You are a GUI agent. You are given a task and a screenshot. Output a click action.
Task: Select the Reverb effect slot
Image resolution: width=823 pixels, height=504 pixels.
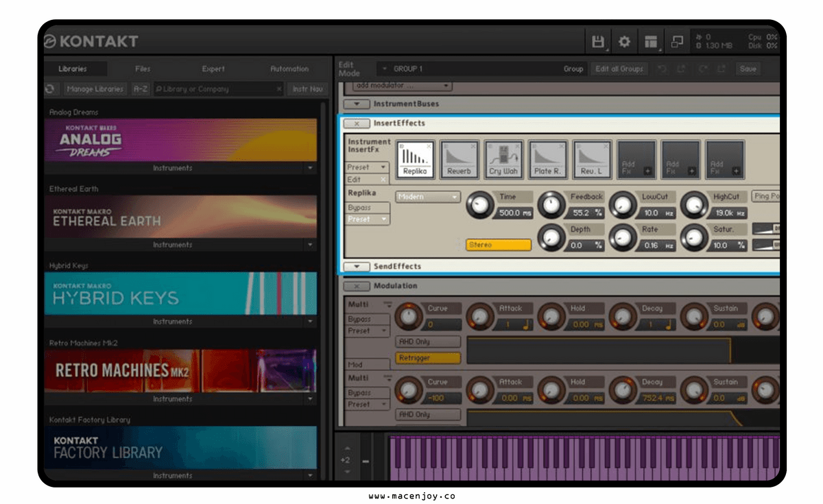point(460,159)
